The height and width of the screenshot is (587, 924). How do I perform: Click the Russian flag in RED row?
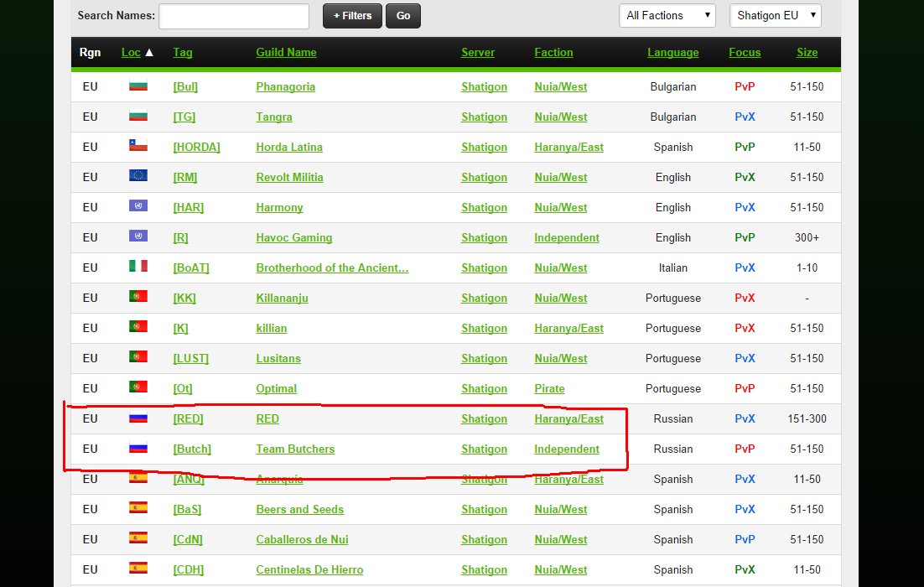click(x=138, y=418)
